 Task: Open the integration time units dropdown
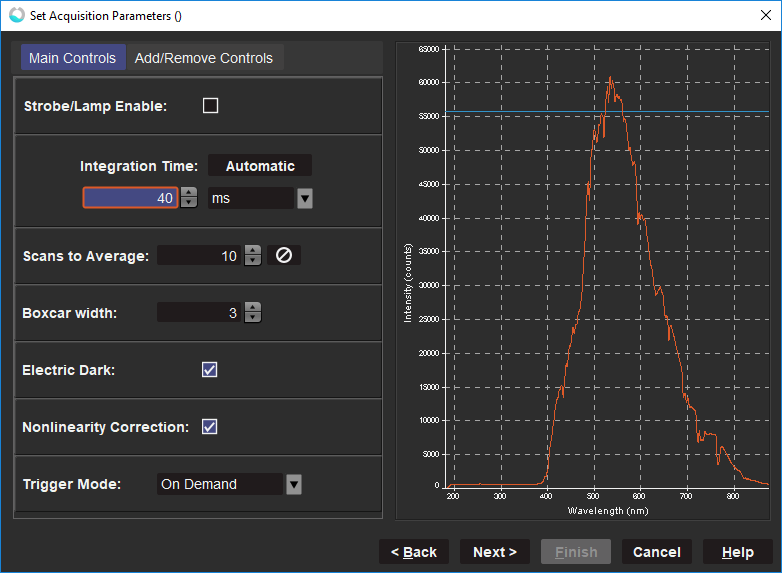pyautogui.click(x=304, y=198)
